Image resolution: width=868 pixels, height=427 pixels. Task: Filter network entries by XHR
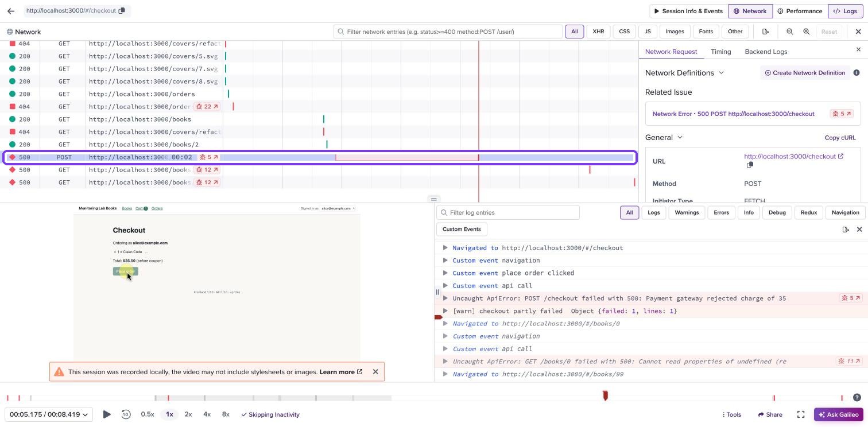598,32
